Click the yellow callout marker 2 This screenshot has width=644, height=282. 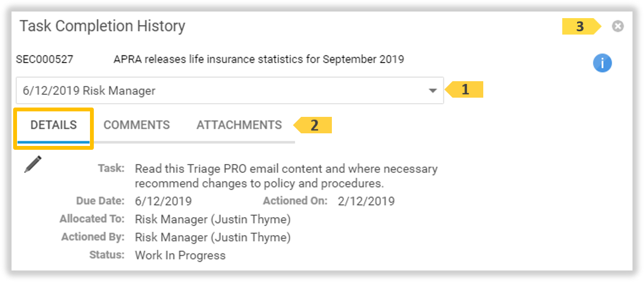click(x=314, y=125)
